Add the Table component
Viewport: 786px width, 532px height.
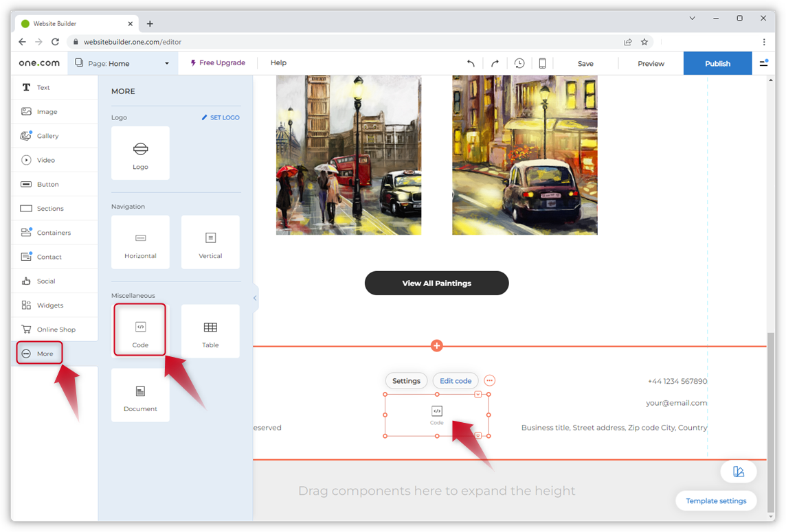pos(210,331)
